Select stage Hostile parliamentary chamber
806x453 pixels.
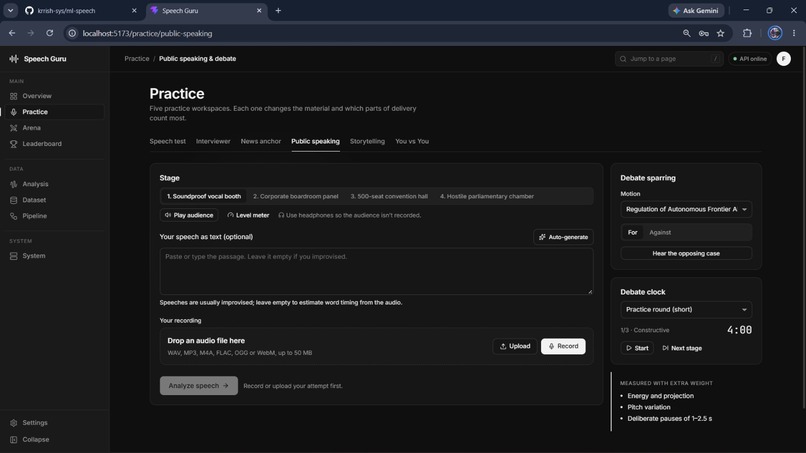(x=487, y=196)
